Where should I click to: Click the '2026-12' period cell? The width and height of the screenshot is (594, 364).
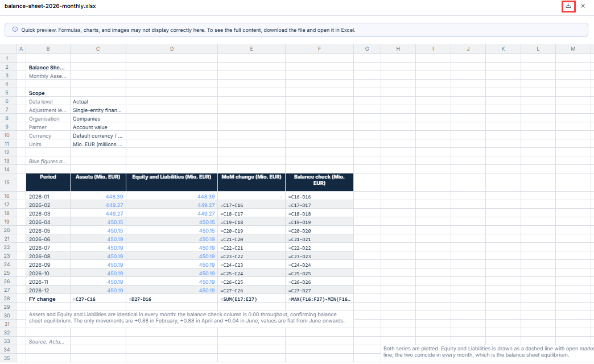click(x=48, y=291)
